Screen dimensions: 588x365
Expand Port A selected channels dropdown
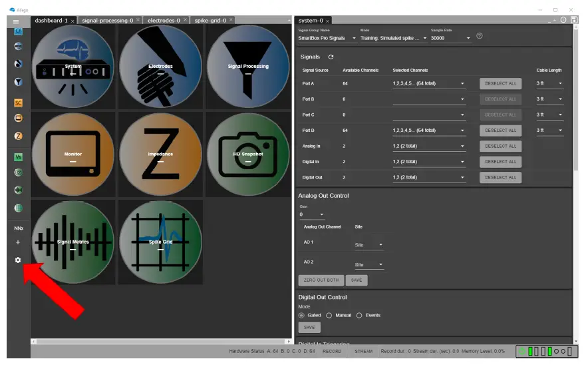click(429, 84)
